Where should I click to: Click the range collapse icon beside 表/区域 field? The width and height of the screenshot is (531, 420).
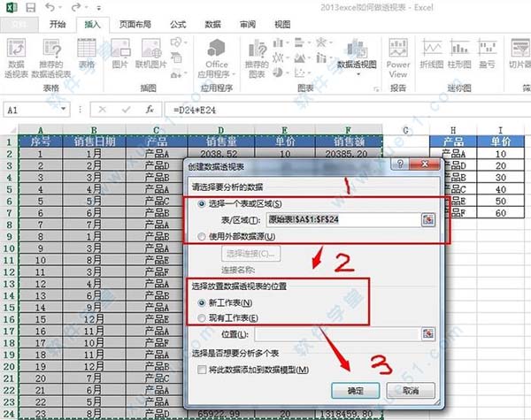click(428, 219)
